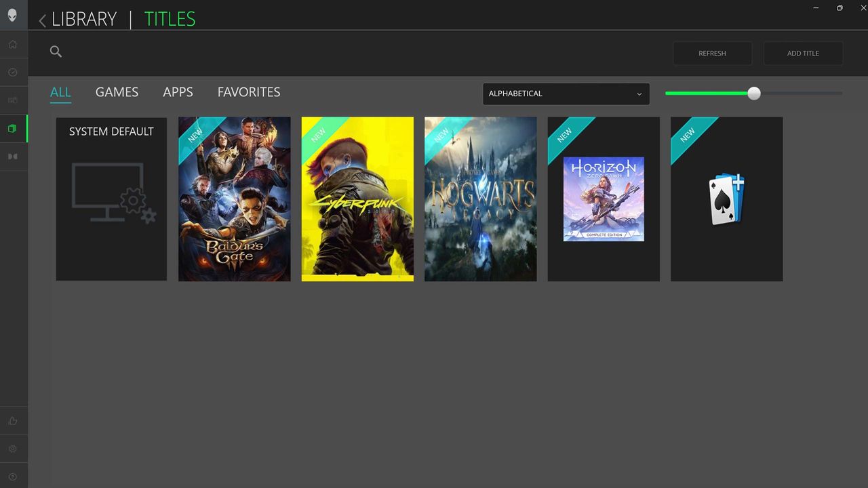Viewport: 868px width, 488px height.
Task: Click the thumbs-up feedback icon
Action: pyautogui.click(x=13, y=420)
